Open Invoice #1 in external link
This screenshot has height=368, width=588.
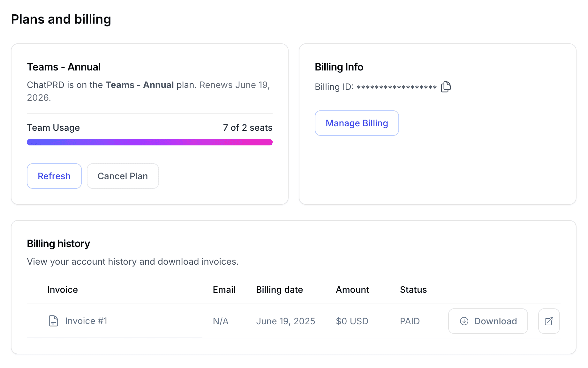point(549,321)
